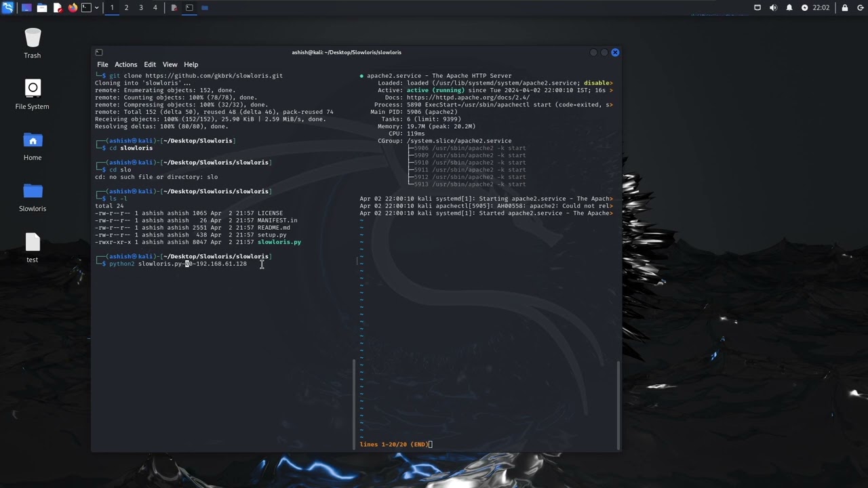Click the log out icon

859,7
